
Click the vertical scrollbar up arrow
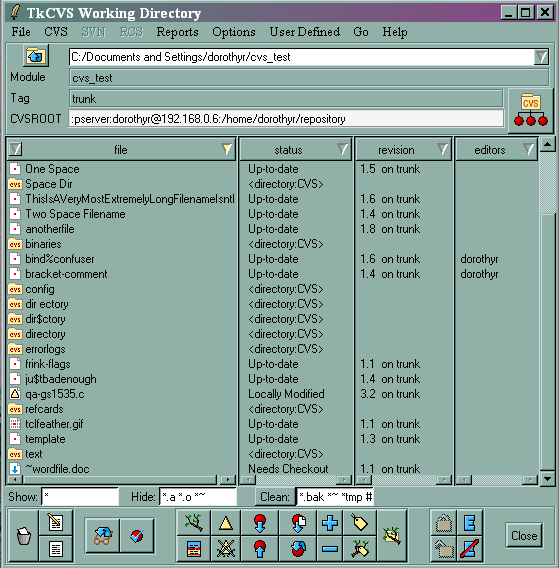(547, 145)
